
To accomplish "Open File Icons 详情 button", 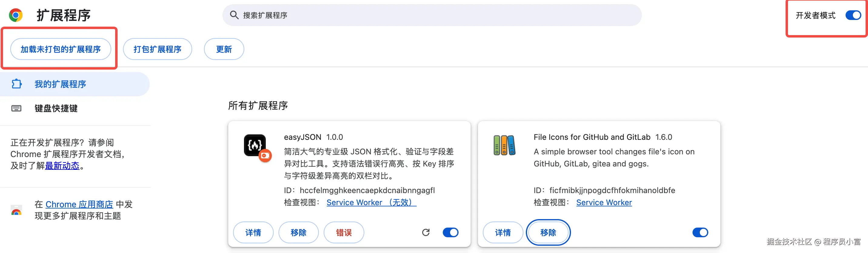I will [503, 232].
